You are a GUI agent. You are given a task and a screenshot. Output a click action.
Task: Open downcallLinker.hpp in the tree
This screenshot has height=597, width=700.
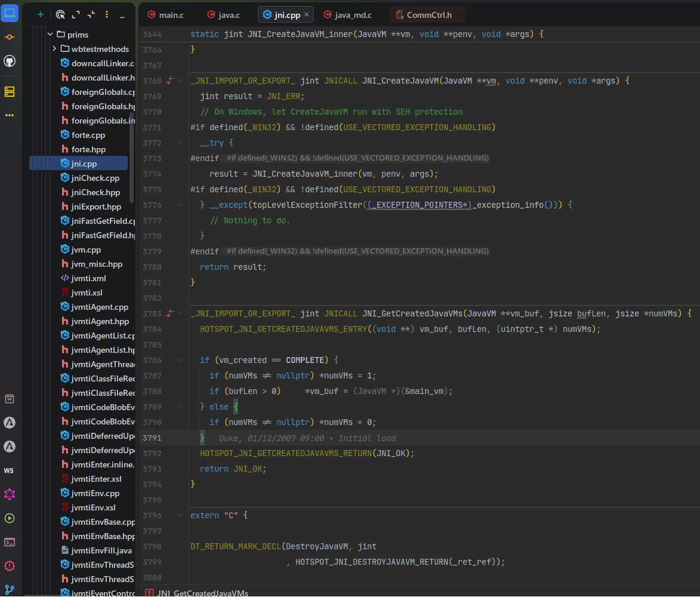coord(97,78)
